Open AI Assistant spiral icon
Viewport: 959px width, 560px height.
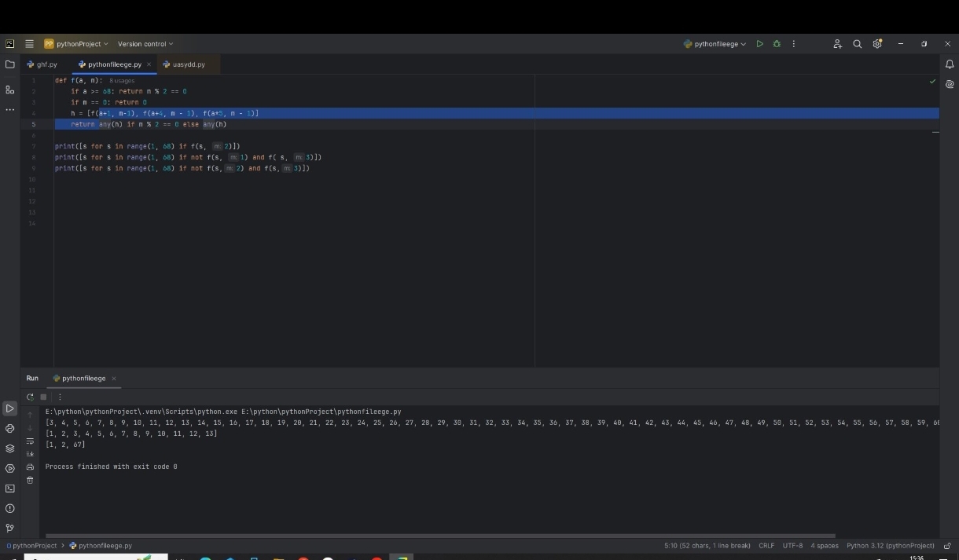click(950, 84)
